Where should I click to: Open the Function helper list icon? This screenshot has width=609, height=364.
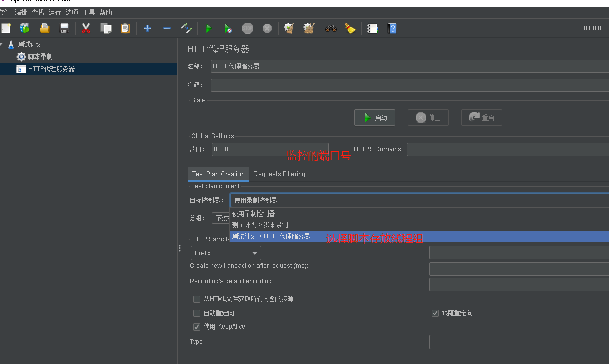pyautogui.click(x=372, y=28)
